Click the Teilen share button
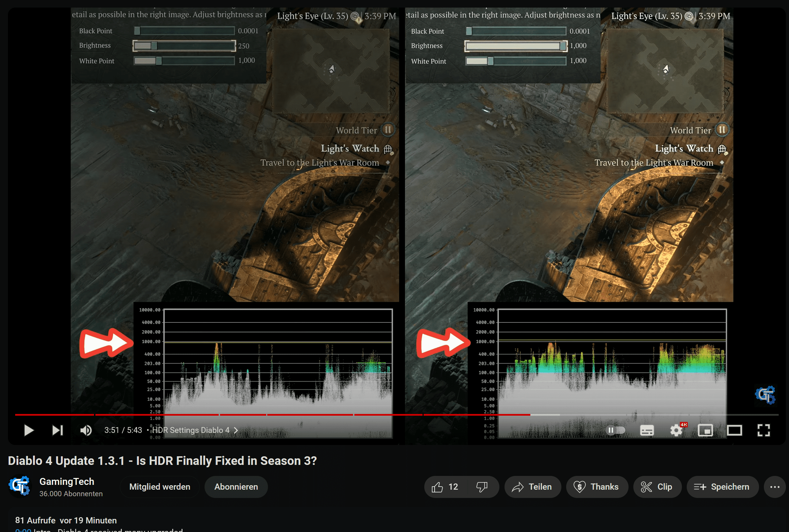 click(533, 487)
